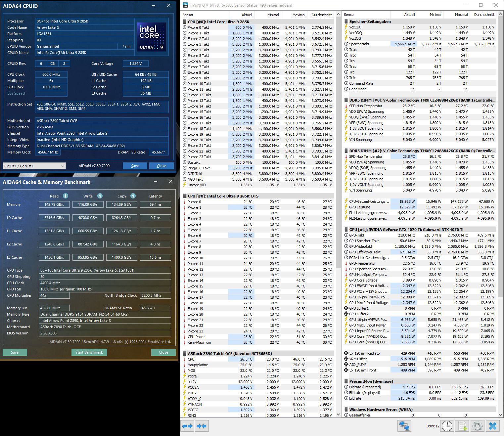Open HWiNFO sensor settings gear icon
The image size is (504, 436).
tap(477, 426)
